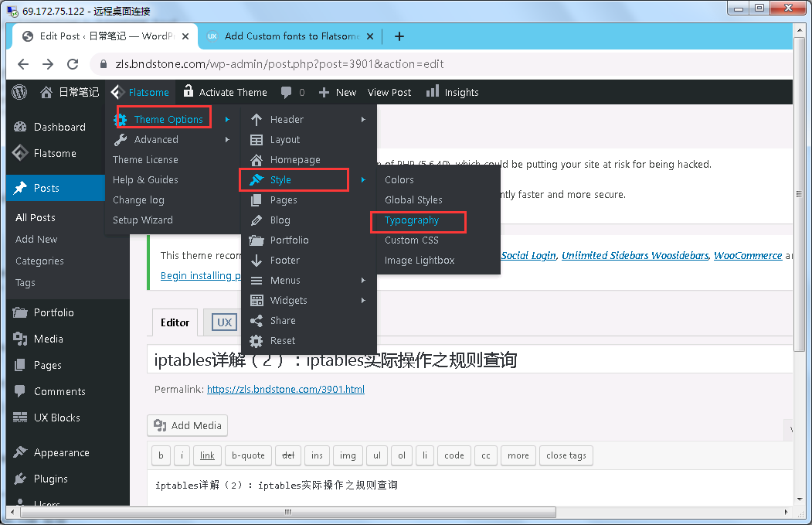Click the Header up-arrow icon
Image resolution: width=812 pixels, height=525 pixels.
pos(257,120)
